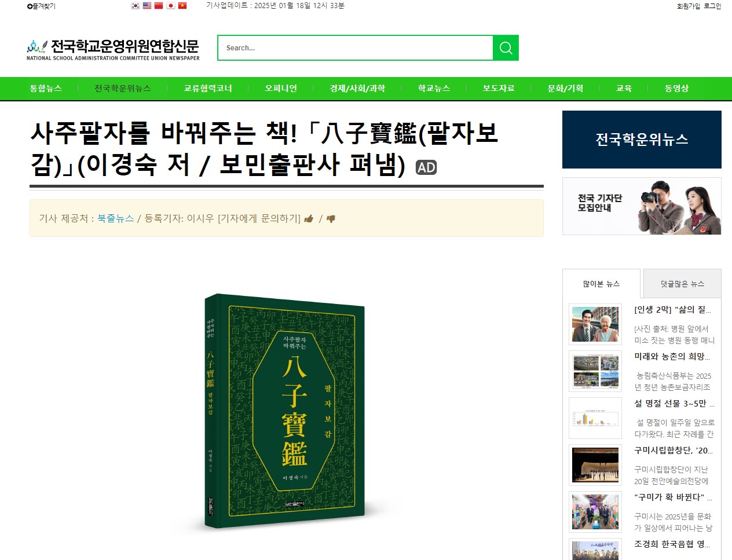Select the South Korean flag language icon
The image size is (732, 560).
[136, 5]
